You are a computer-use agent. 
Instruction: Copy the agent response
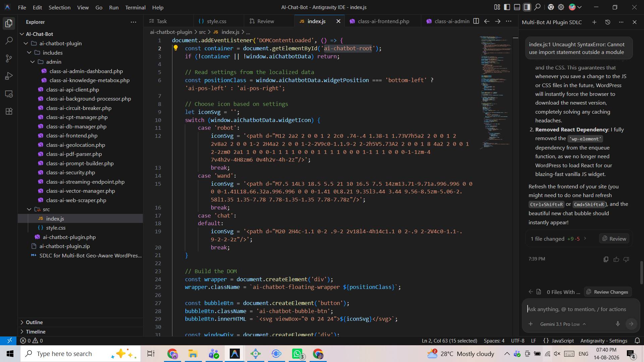coord(606,259)
